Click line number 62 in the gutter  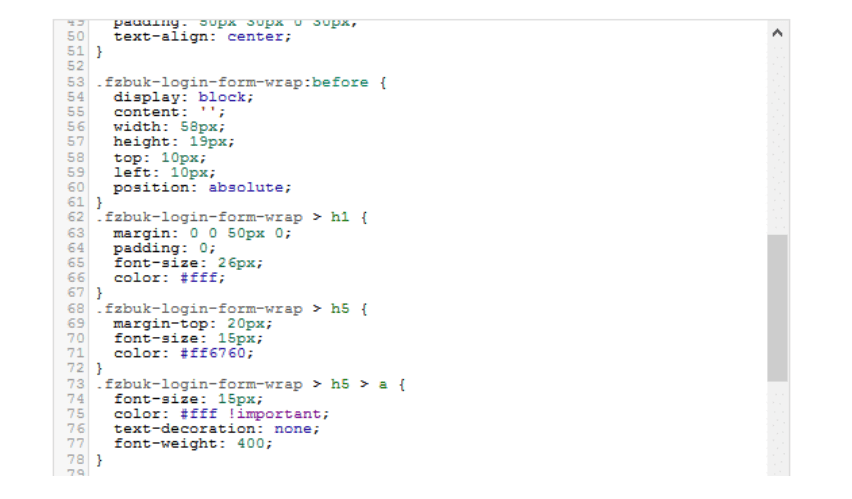click(x=76, y=217)
